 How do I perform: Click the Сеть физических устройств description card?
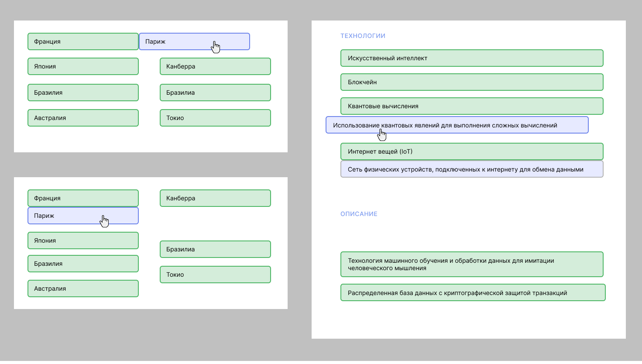pyautogui.click(x=471, y=169)
